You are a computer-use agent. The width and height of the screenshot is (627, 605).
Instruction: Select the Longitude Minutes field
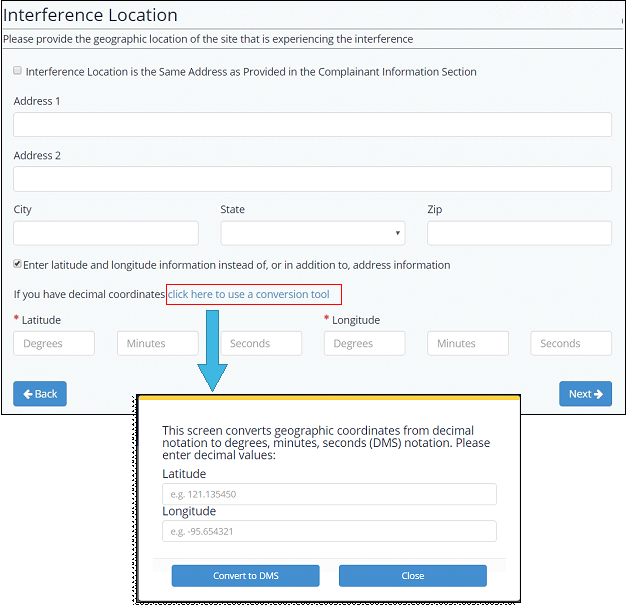point(467,343)
